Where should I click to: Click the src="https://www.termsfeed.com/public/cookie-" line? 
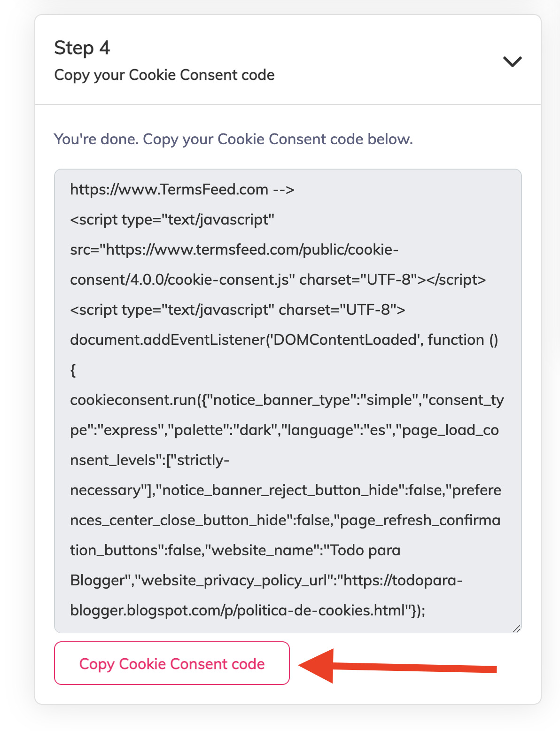coord(234,249)
